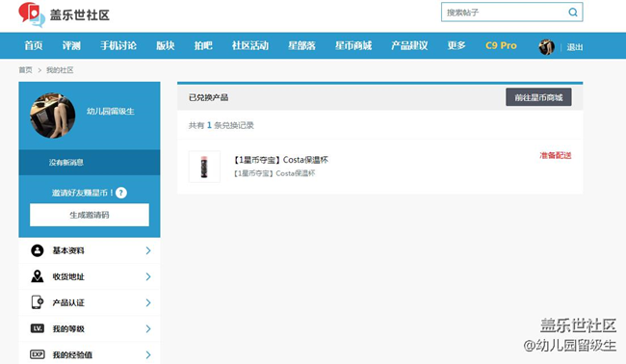
Task: Click the username 幼儿园留级生
Action: (111, 112)
